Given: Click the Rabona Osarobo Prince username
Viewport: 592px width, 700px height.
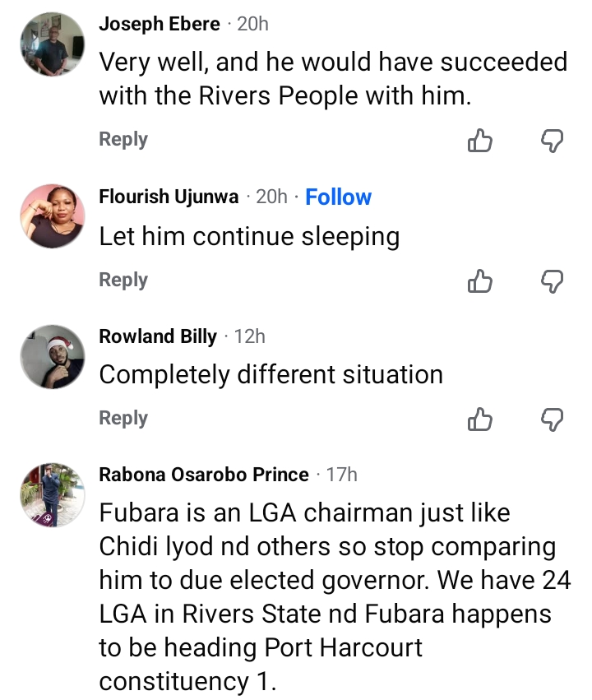Looking at the screenshot, I should tap(204, 475).
